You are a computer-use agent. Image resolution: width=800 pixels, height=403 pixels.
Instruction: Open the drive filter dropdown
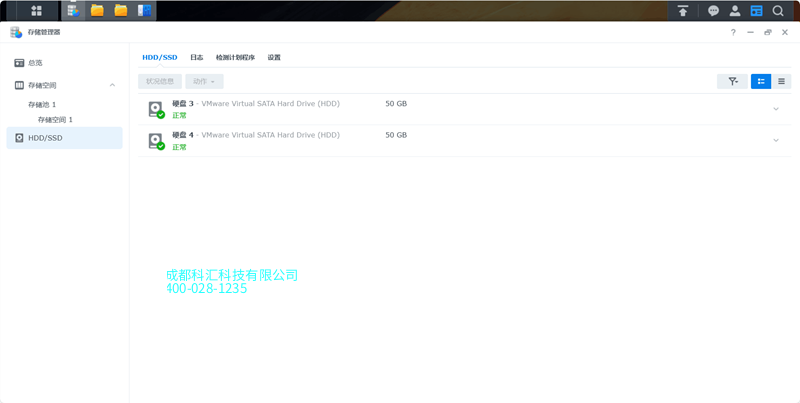[x=733, y=81]
